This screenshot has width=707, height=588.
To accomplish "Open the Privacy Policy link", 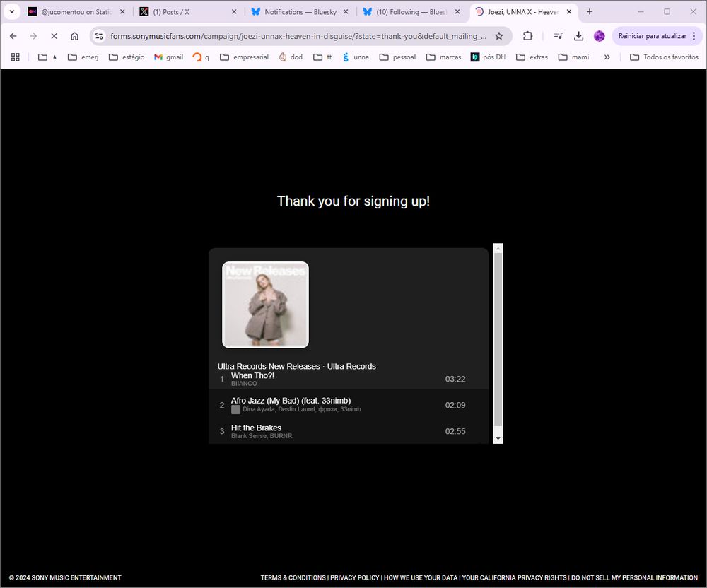I will [354, 577].
